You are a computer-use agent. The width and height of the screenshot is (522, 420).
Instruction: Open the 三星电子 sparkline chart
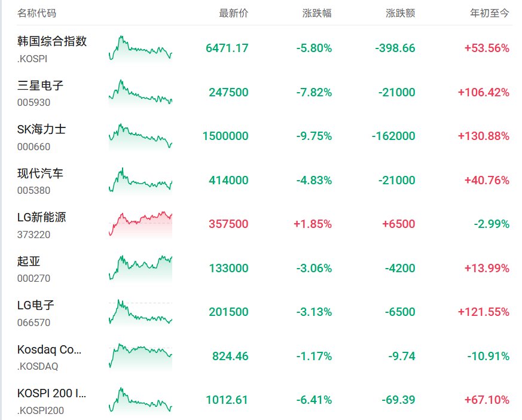click(x=141, y=92)
